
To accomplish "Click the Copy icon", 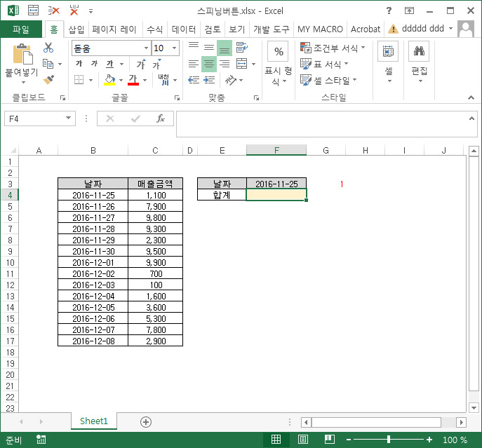I will point(48,64).
